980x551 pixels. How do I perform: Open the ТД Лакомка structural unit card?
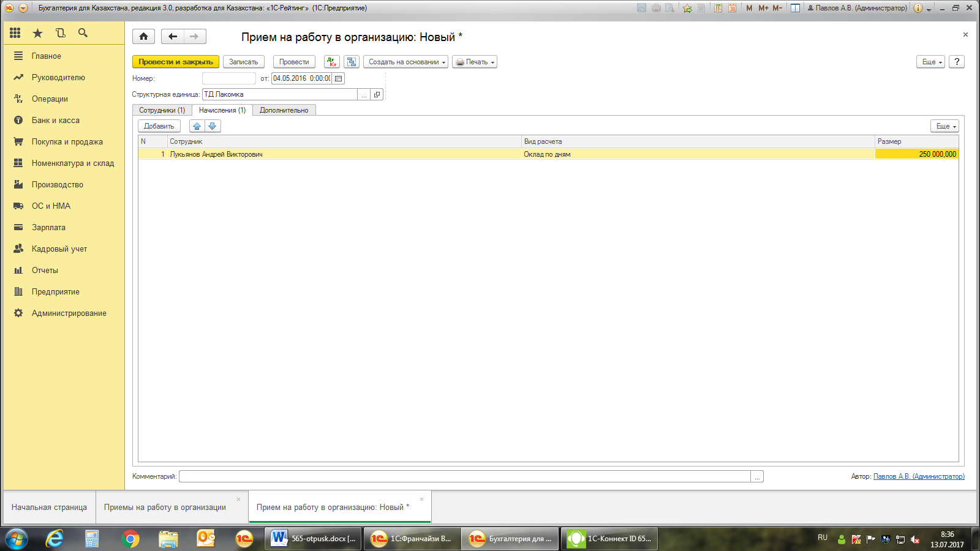tap(377, 94)
